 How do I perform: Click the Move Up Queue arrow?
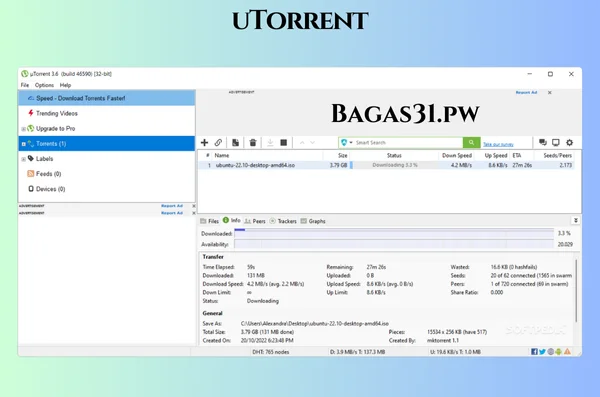pos(302,143)
